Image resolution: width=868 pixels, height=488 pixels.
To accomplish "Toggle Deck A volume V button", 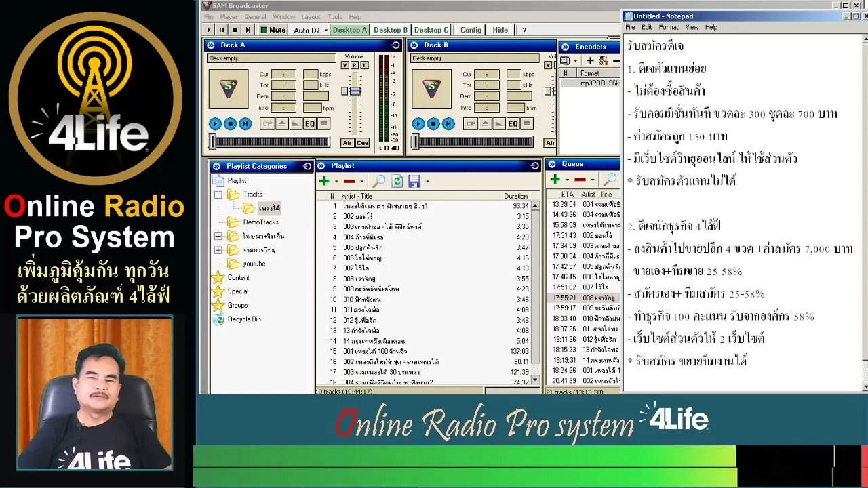I will pos(344,65).
